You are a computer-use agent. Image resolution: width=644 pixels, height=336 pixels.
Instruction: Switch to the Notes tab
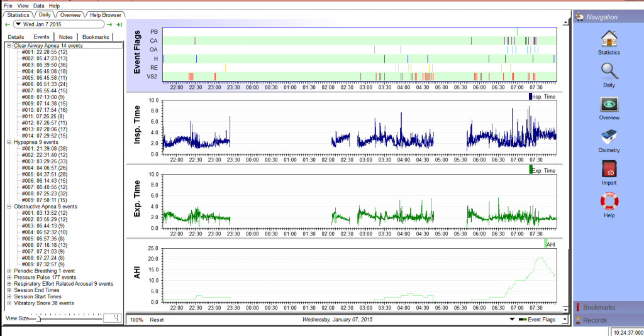pos(65,37)
